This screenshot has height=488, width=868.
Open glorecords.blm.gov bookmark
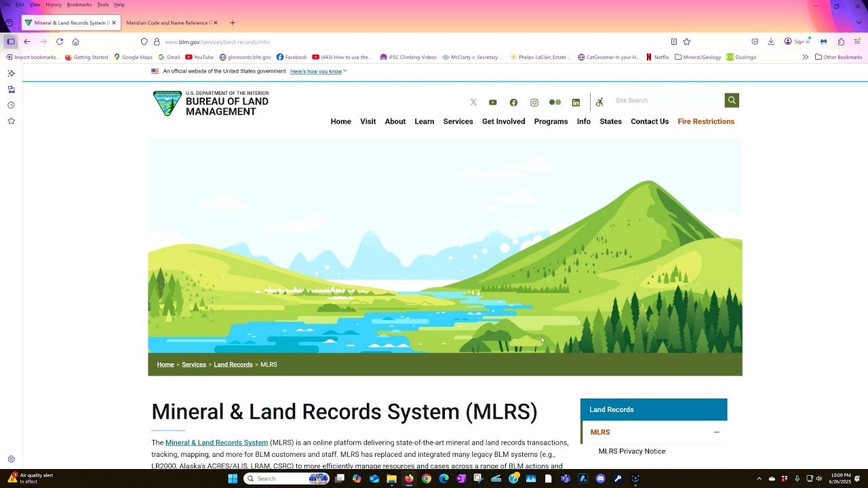pyautogui.click(x=245, y=57)
